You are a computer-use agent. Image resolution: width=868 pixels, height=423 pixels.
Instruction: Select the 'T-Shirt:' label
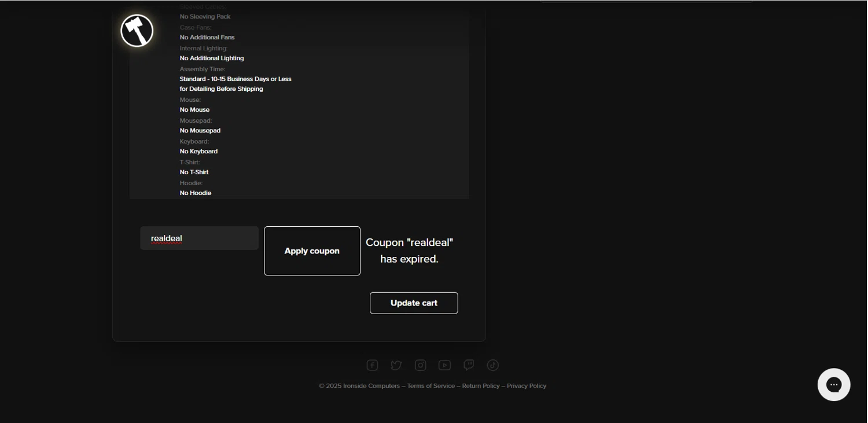pos(190,163)
